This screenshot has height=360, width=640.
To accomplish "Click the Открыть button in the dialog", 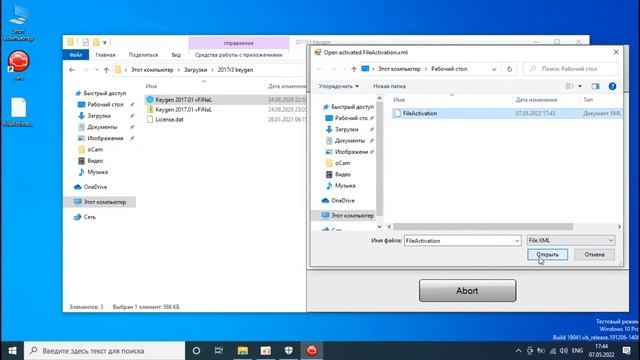I will (547, 255).
